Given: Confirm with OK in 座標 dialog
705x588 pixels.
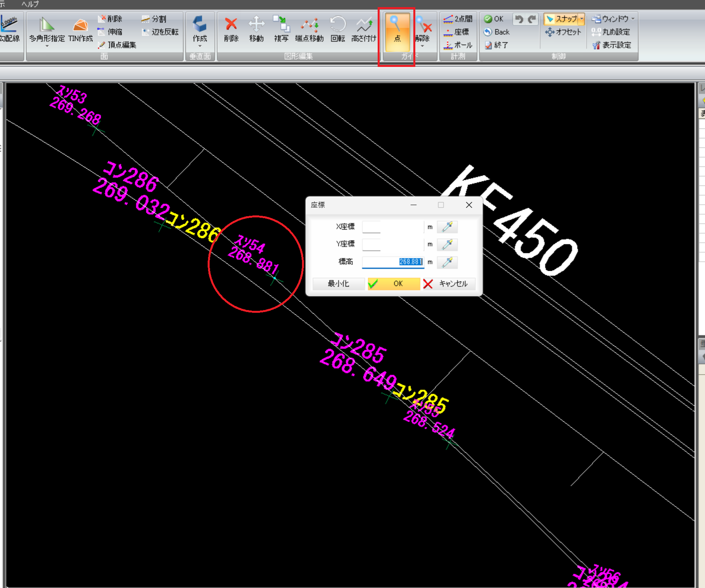Looking at the screenshot, I should tap(394, 284).
